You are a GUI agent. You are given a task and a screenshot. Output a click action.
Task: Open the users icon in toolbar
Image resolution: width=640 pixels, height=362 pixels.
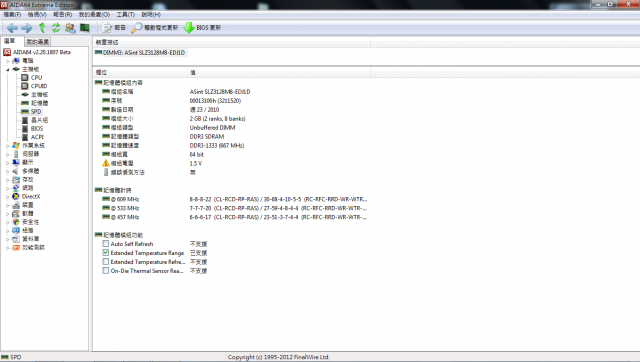tap(70, 28)
